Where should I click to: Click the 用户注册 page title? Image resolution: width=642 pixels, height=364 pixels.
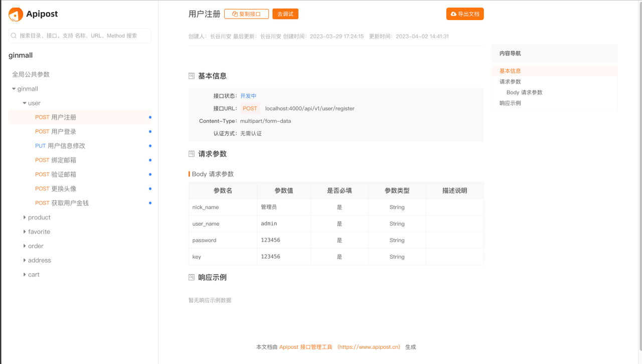coord(204,14)
